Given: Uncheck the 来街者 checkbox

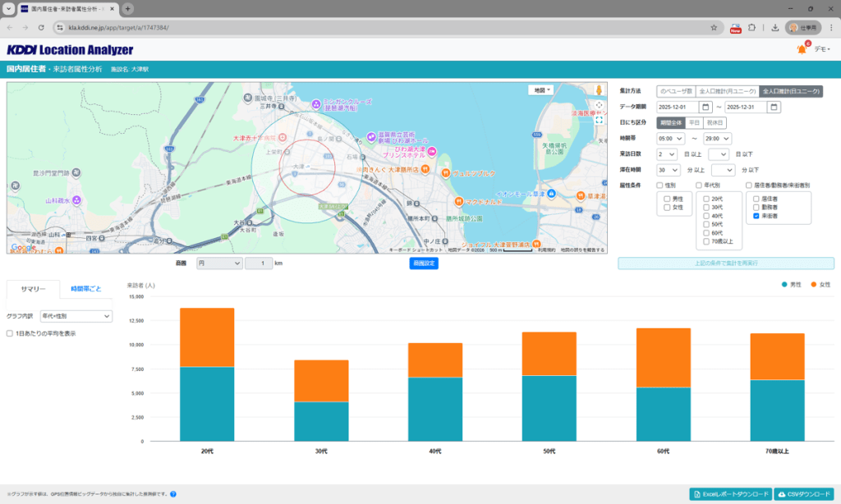Looking at the screenshot, I should tap(756, 217).
